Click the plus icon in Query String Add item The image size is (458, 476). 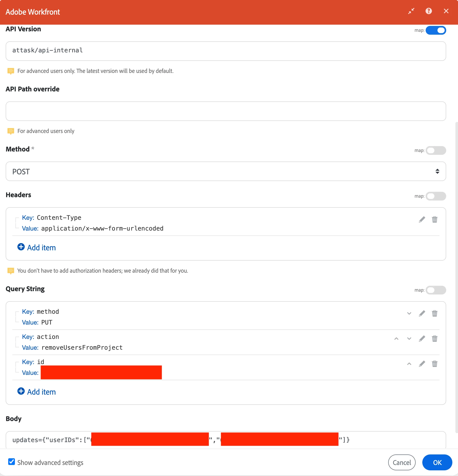21,391
